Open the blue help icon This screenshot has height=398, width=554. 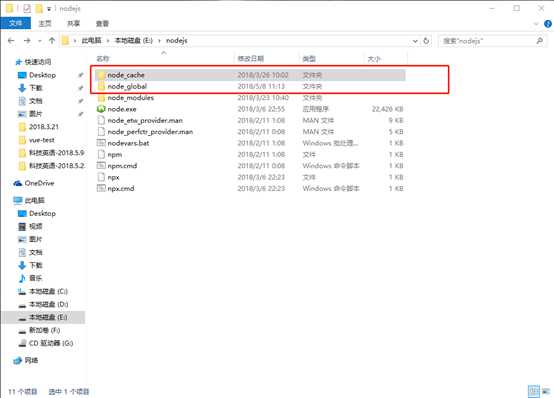pos(548,24)
